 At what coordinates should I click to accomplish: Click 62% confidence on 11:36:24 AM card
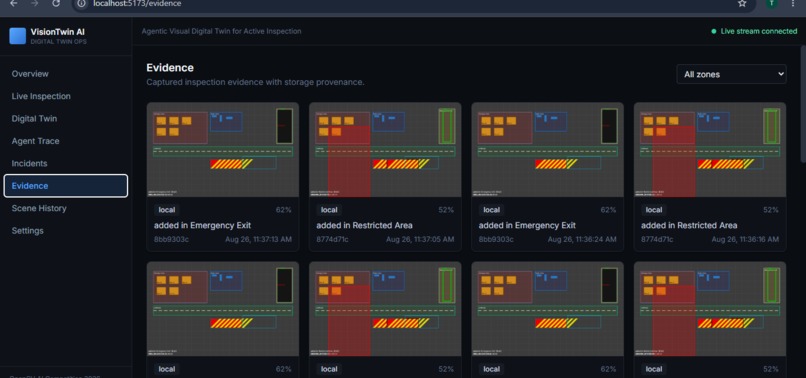pos(609,210)
